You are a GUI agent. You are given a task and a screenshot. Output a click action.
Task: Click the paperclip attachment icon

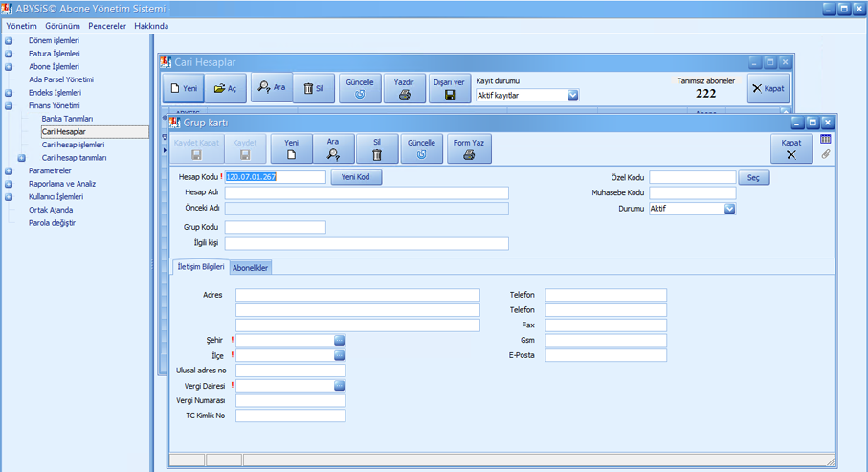pos(826,154)
